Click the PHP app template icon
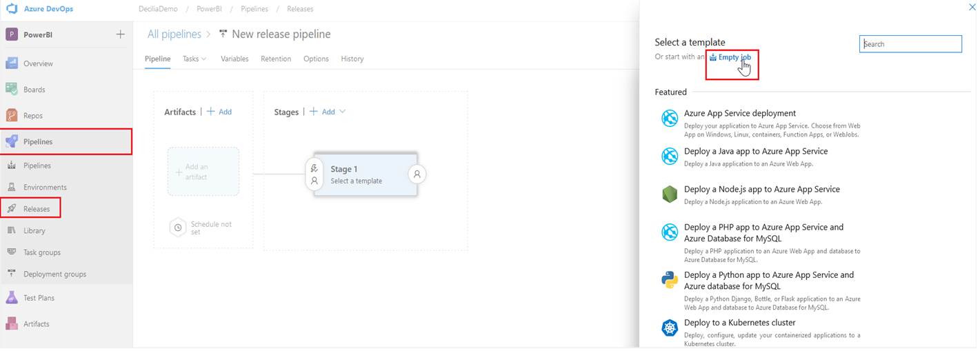Image resolution: width=980 pixels, height=351 pixels. point(670,232)
